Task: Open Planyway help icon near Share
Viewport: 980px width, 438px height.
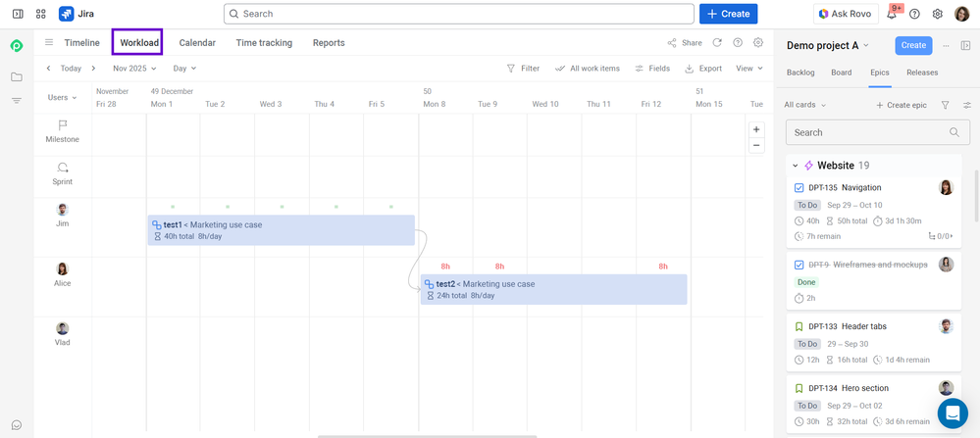Action: (x=738, y=42)
